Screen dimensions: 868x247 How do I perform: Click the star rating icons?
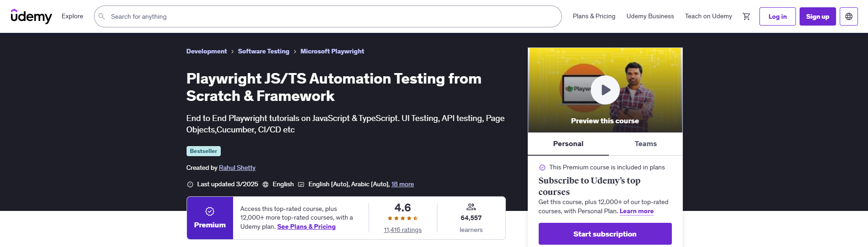[x=403, y=218]
